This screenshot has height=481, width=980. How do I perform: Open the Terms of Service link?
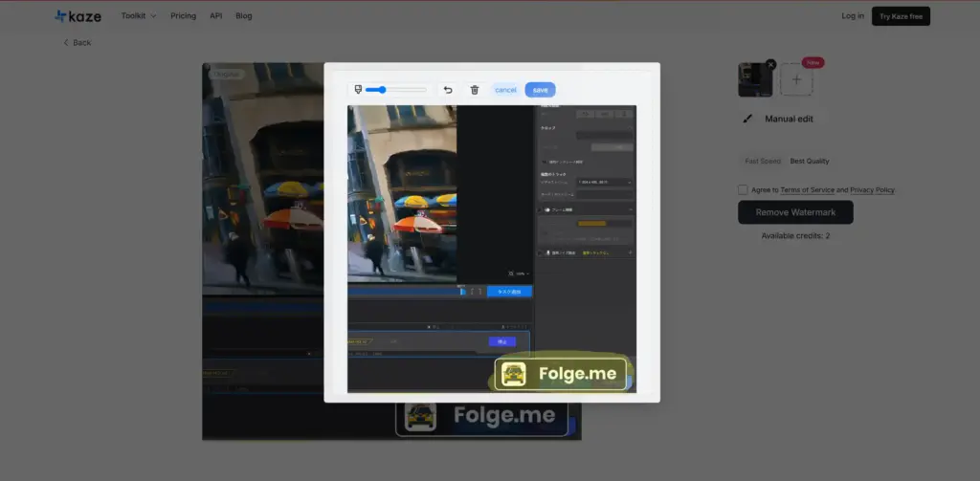pyautogui.click(x=807, y=190)
